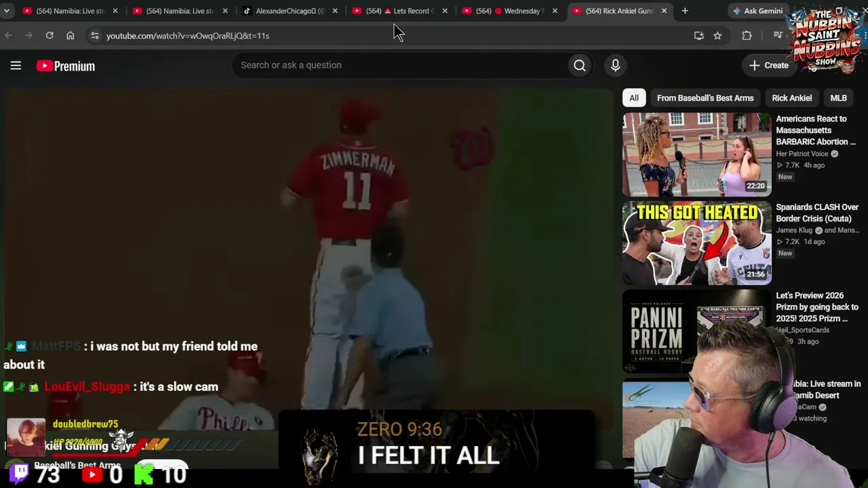
Task: Reload the page with the browser refresh icon
Action: [50, 35]
